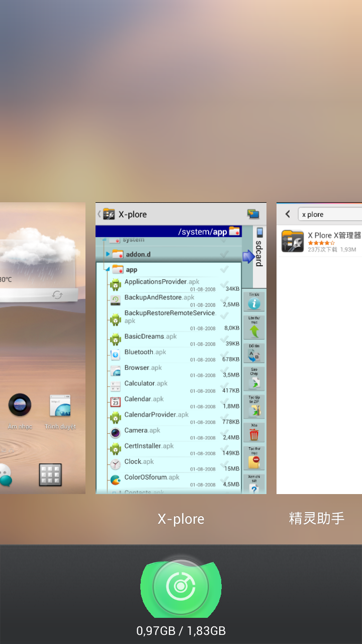This screenshot has width=362, height=644.
Task: Tick the checkmark for app folder
Action: pyautogui.click(x=225, y=270)
